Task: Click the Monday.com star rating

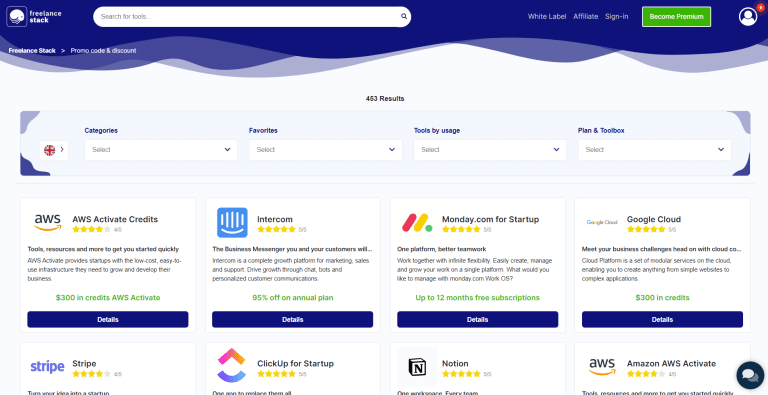Action: pyautogui.click(x=461, y=229)
